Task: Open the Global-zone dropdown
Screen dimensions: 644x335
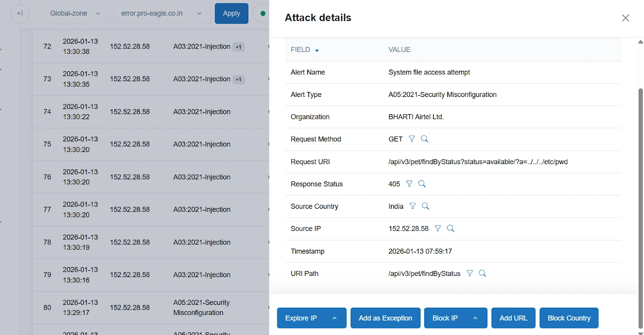Action: point(75,14)
